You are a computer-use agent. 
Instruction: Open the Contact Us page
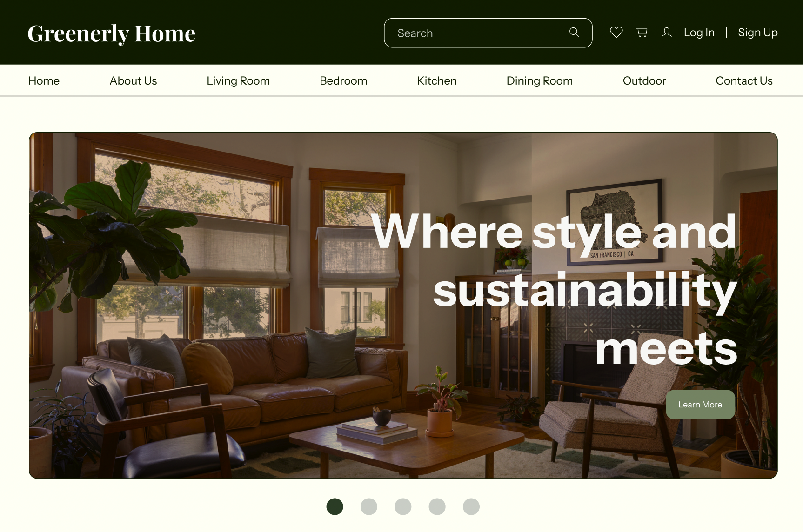pos(744,80)
